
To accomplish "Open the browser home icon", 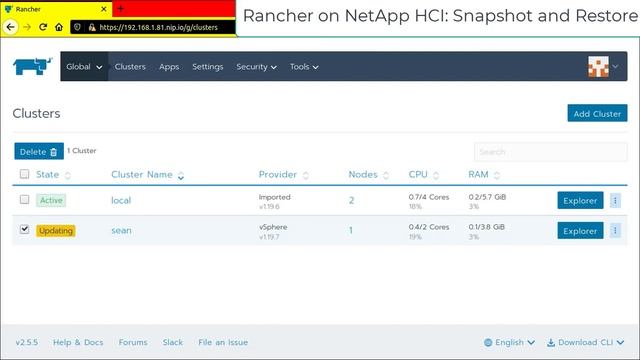I will (x=59, y=27).
